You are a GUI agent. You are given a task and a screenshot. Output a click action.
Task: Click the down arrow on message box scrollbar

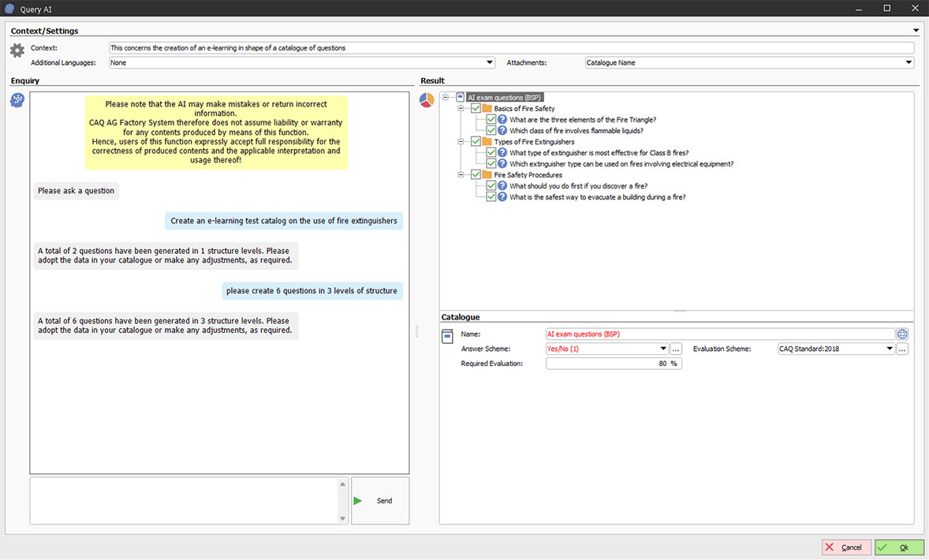click(342, 518)
